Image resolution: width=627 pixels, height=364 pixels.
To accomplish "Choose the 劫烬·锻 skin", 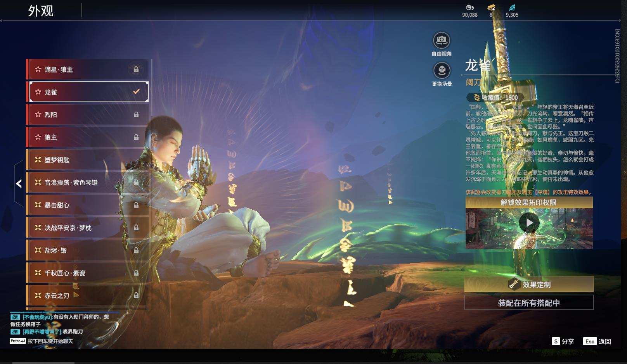I will (x=88, y=250).
